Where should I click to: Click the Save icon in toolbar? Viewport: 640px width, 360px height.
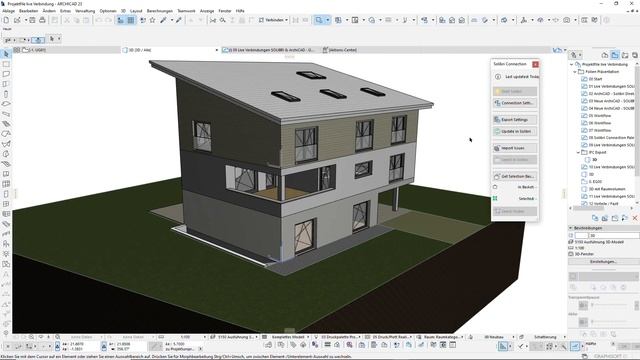(x=32, y=20)
